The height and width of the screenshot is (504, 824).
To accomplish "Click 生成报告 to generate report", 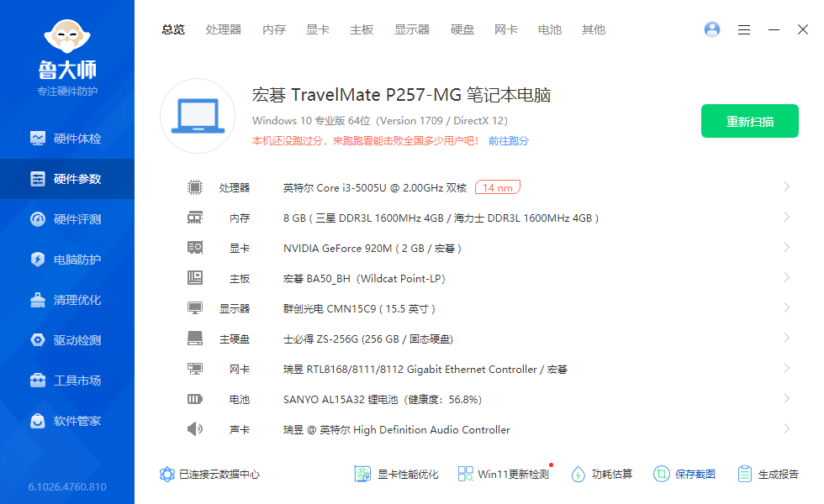I will (x=768, y=474).
